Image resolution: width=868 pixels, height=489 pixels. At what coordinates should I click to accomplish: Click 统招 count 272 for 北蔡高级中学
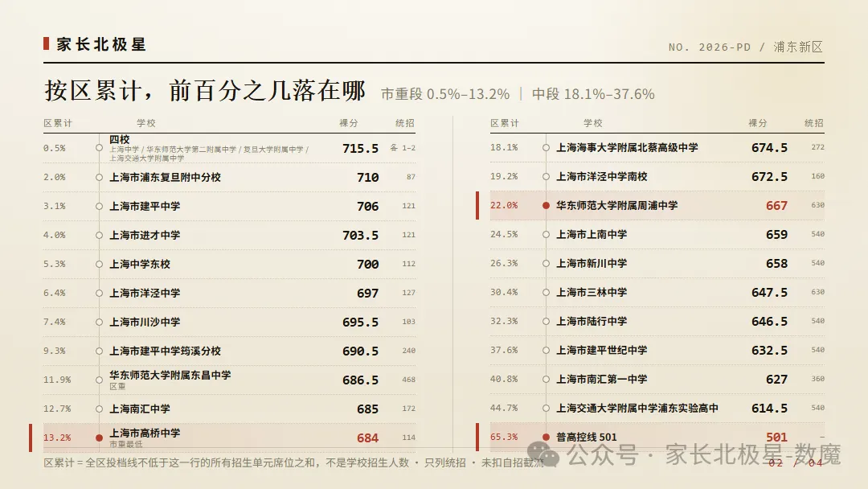(817, 147)
